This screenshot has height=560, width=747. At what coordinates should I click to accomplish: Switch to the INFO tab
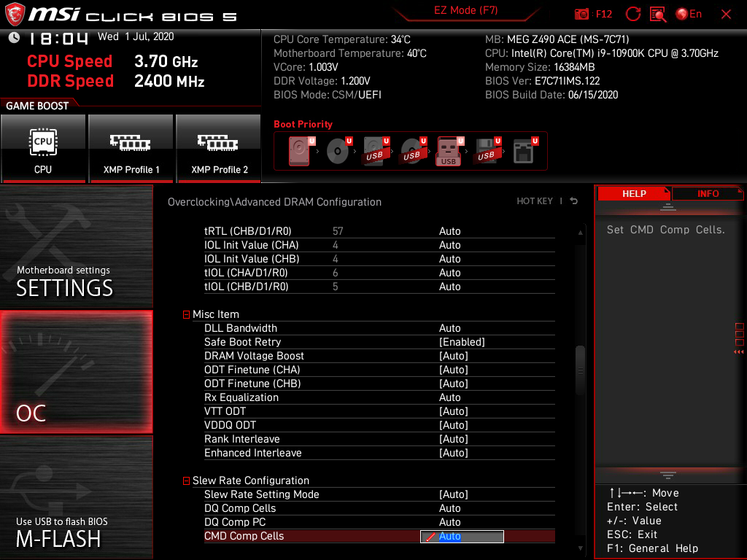(x=708, y=193)
